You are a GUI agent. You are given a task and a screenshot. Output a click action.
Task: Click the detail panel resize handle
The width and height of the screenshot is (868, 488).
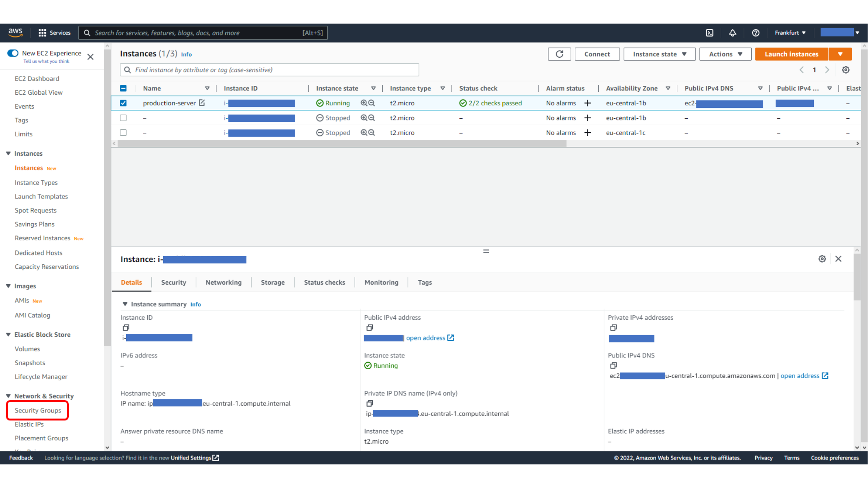point(486,251)
